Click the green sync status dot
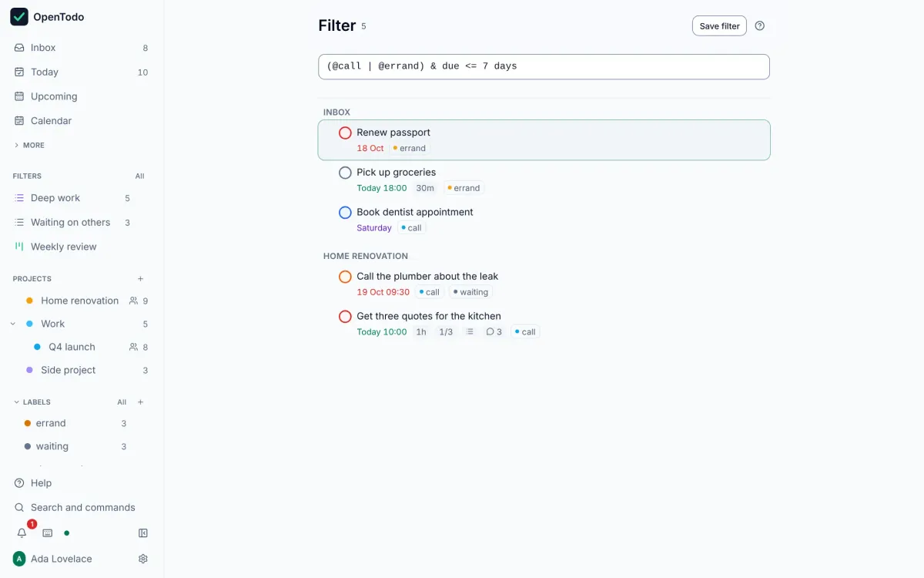This screenshot has height=578, width=924. 67,533
